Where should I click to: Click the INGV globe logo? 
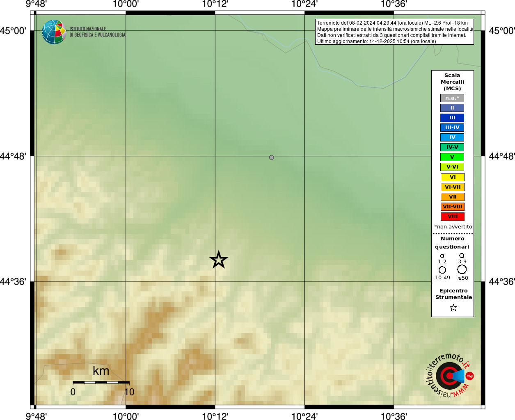(54, 32)
